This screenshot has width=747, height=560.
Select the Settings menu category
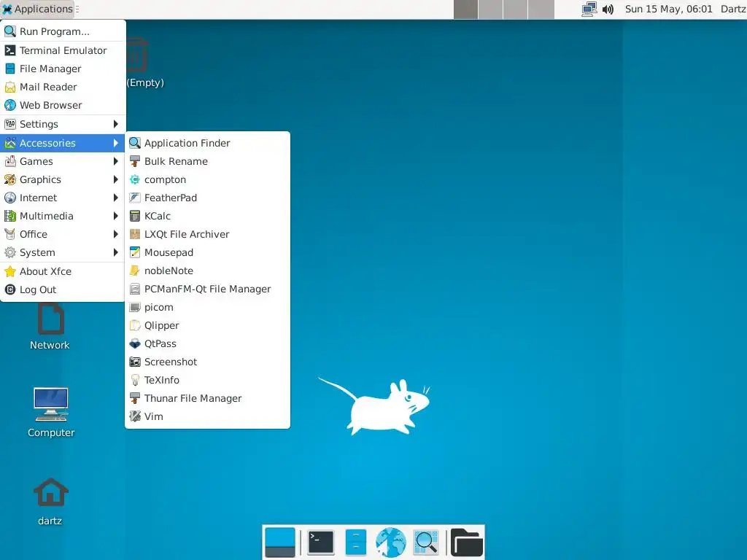point(63,124)
